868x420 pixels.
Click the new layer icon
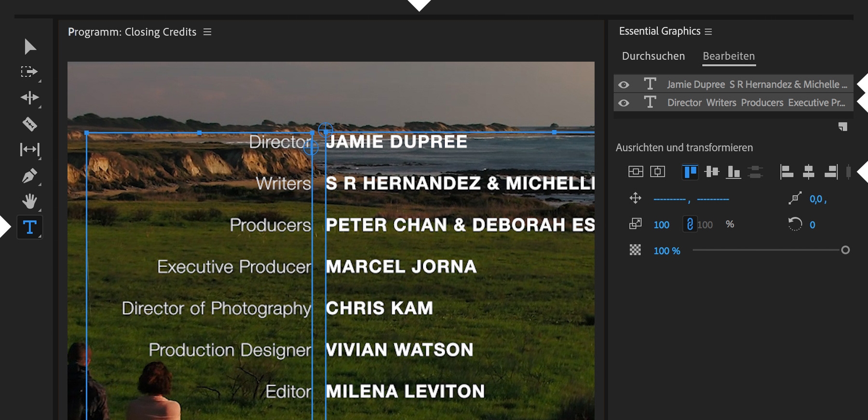pos(842,127)
